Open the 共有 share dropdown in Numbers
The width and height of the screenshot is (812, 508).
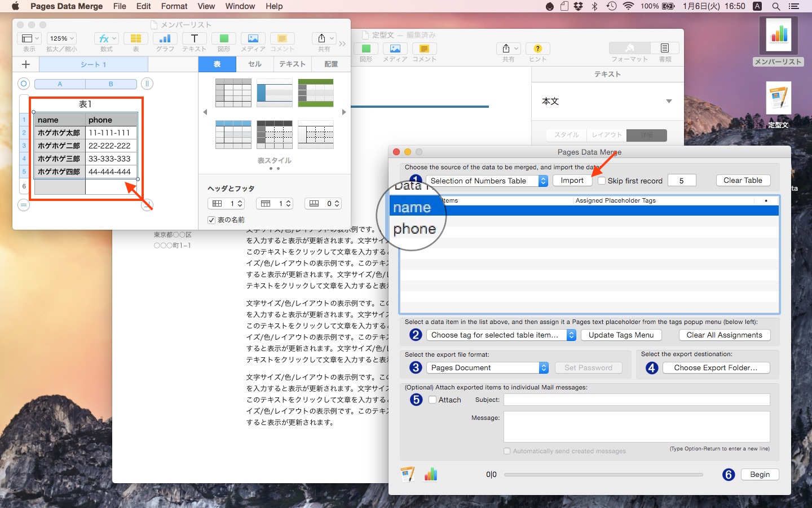click(324, 38)
